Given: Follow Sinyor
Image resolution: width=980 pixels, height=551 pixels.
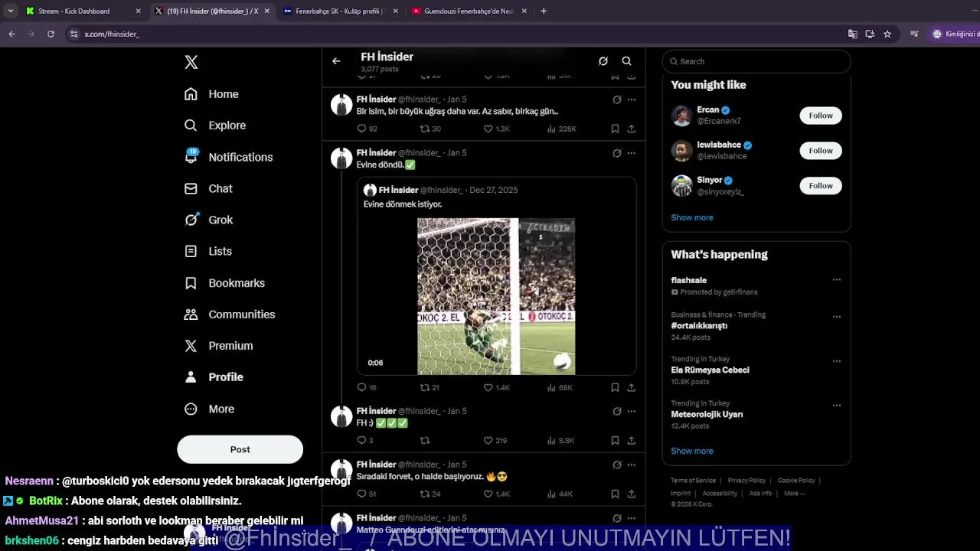Looking at the screenshot, I should tap(821, 186).
